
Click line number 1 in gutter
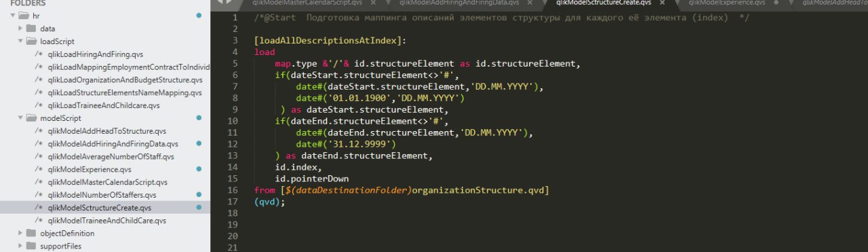tap(235, 18)
